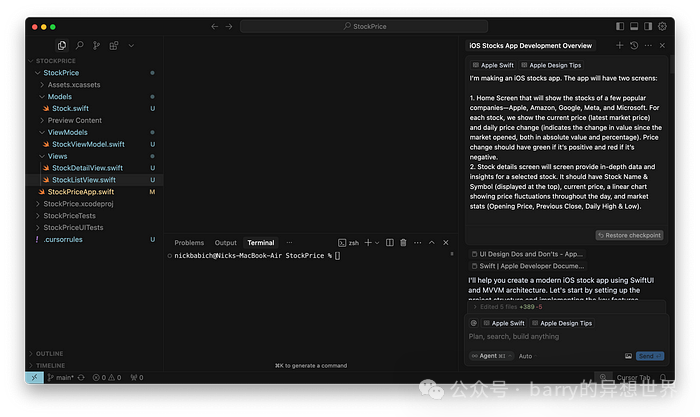Click Apple Design Tips chip in input
700x417 pixels.
(562, 323)
